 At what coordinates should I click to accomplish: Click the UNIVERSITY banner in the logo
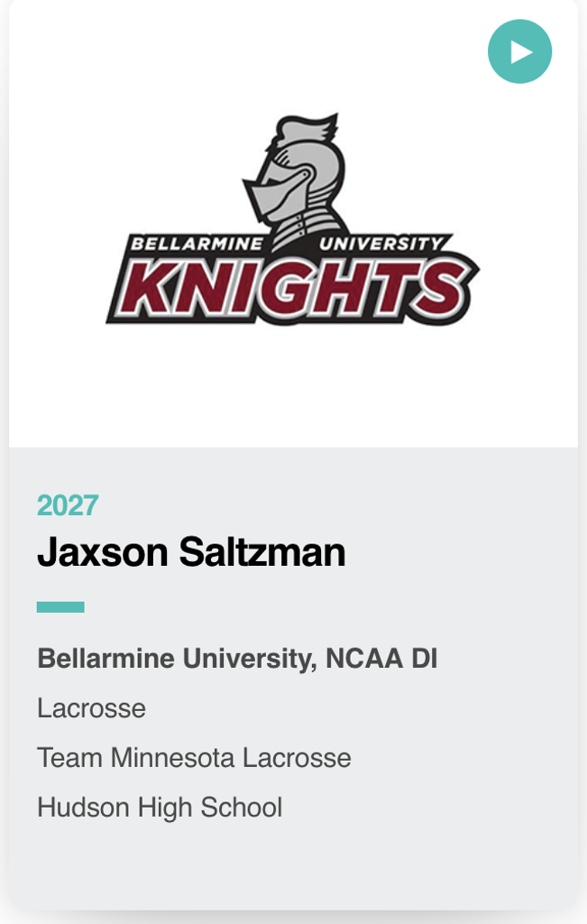(x=383, y=244)
